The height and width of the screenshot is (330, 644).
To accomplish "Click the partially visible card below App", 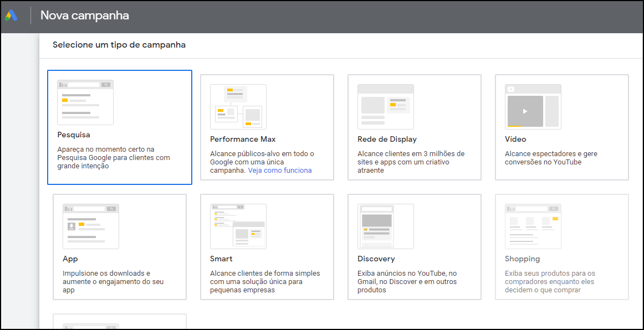I will [x=120, y=321].
